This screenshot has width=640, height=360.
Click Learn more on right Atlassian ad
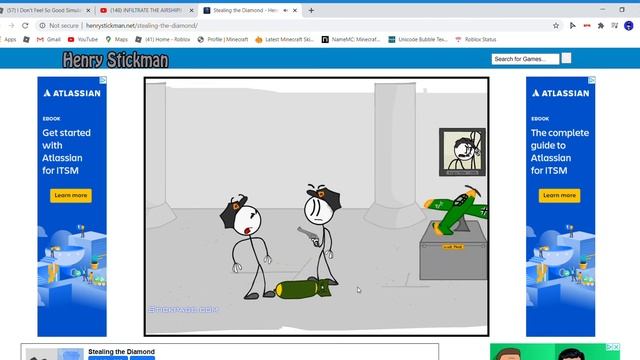coord(560,196)
